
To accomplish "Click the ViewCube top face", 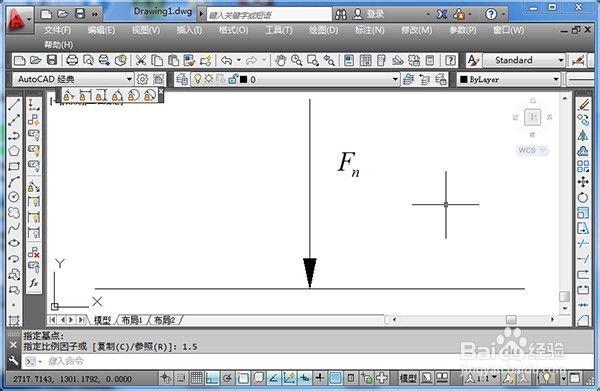I will [x=533, y=117].
